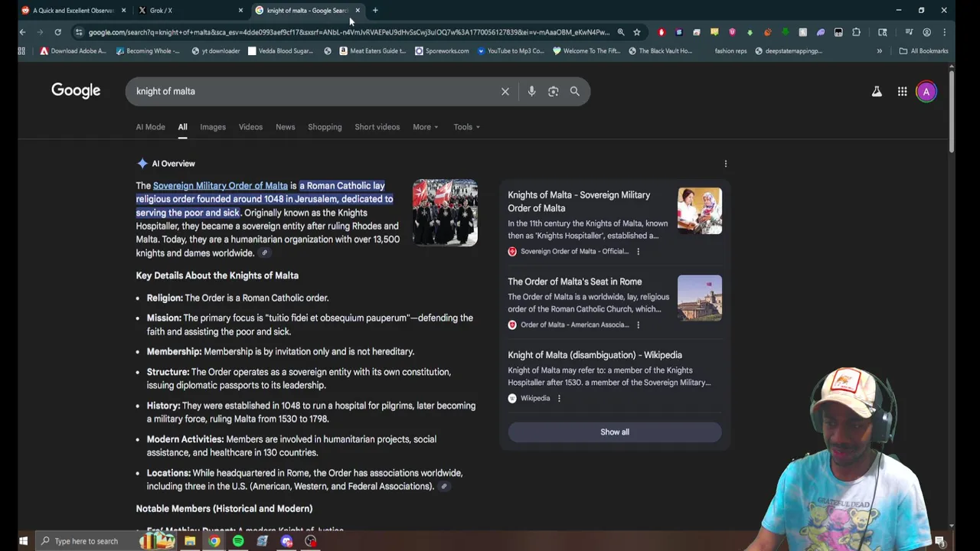Screen dimensions: 980x551
Task: Open options for Order of Malta American source
Action: point(638,324)
